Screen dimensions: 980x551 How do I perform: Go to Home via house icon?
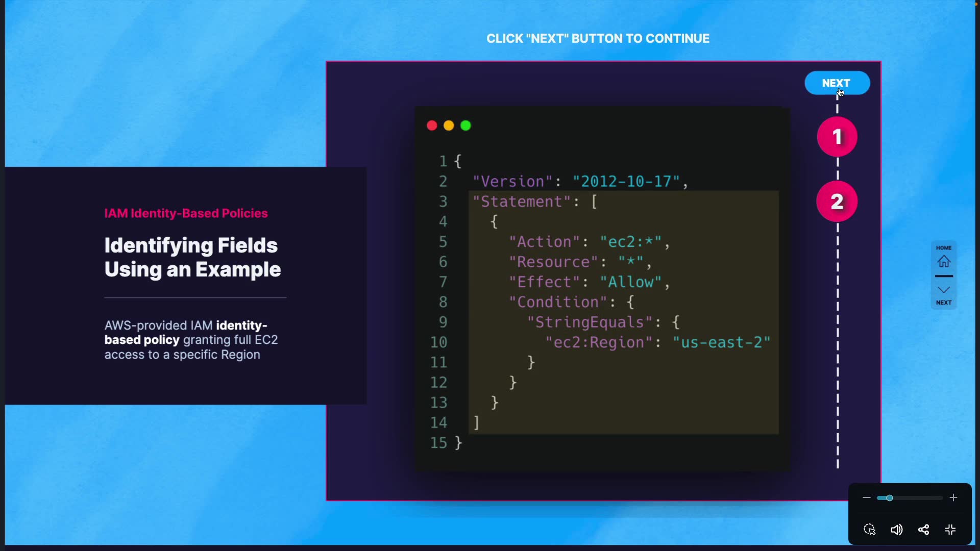pos(943,261)
